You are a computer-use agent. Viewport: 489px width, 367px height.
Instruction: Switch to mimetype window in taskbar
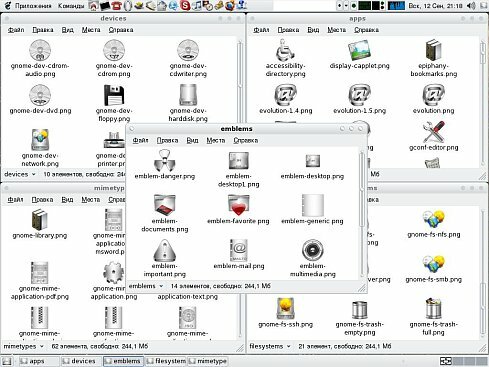208,361
